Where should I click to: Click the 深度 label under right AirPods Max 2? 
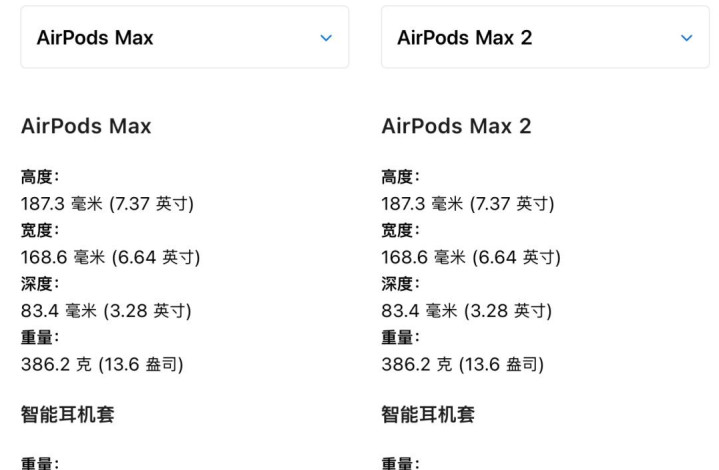click(x=400, y=284)
